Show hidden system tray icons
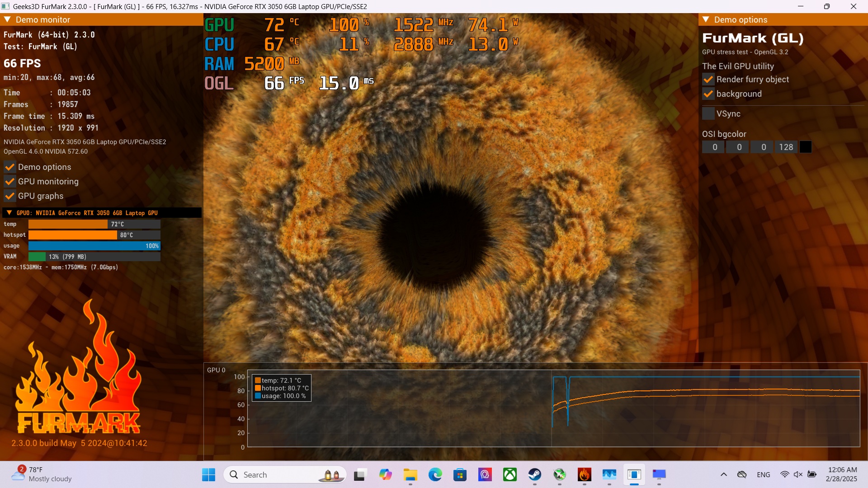This screenshot has width=868, height=488. tap(724, 474)
